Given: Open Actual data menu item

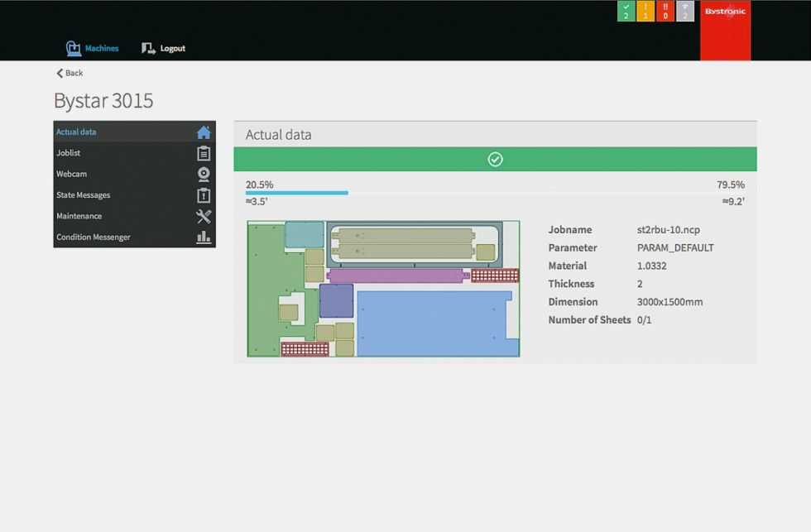Looking at the screenshot, I should (x=134, y=132).
